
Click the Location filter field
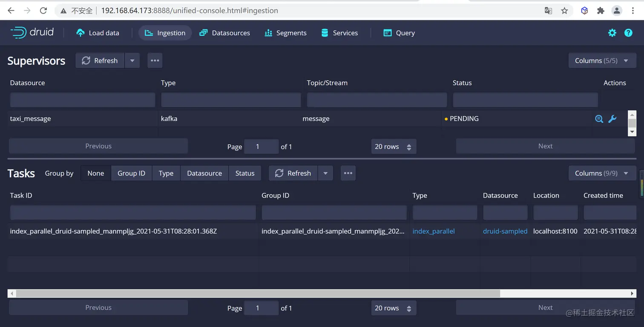pos(555,212)
